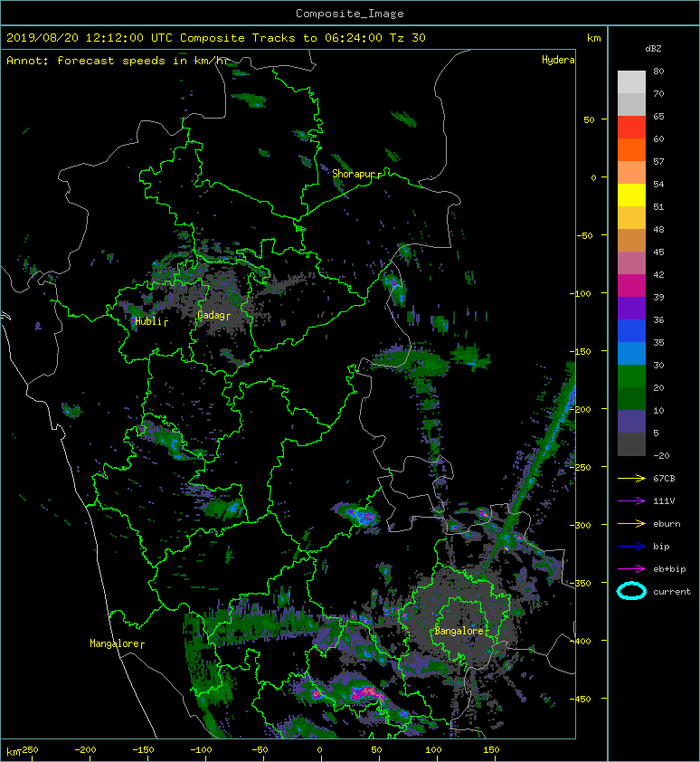Click the 42 value on dBZ scale
Viewport: 700px width, 762px height.
point(658,274)
